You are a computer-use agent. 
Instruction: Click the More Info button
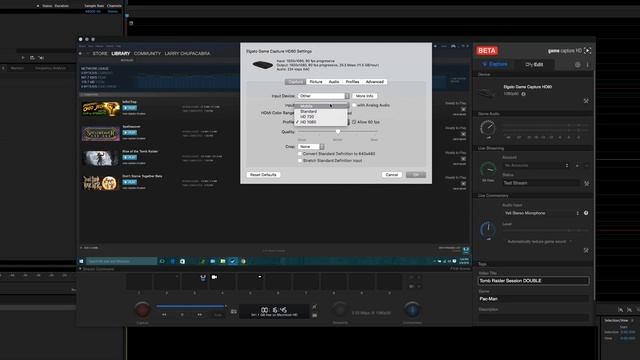click(x=364, y=96)
